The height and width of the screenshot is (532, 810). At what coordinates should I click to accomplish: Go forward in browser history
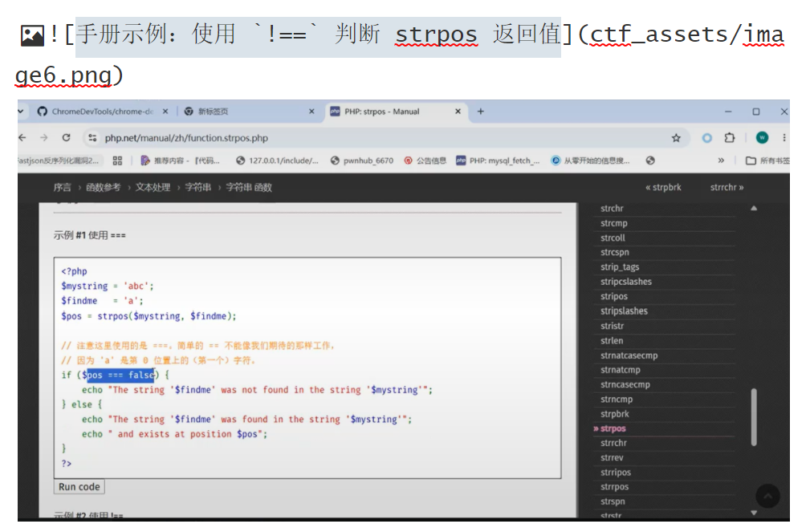pyautogui.click(x=44, y=137)
